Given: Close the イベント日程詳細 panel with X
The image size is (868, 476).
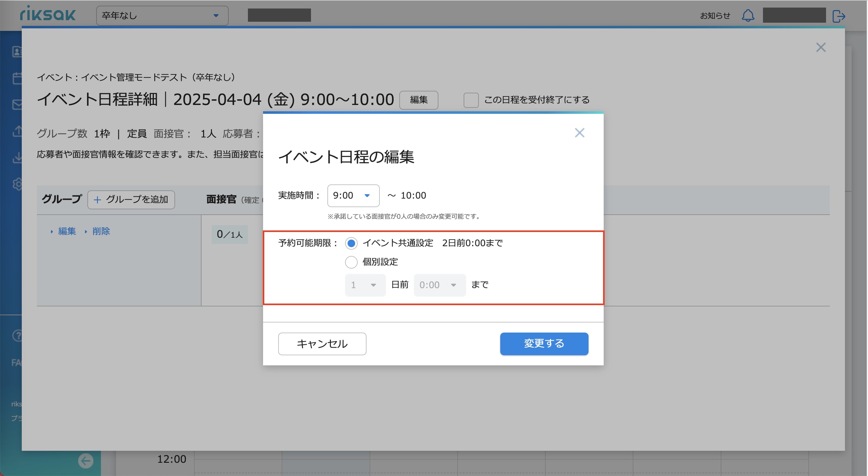Looking at the screenshot, I should pos(821,48).
